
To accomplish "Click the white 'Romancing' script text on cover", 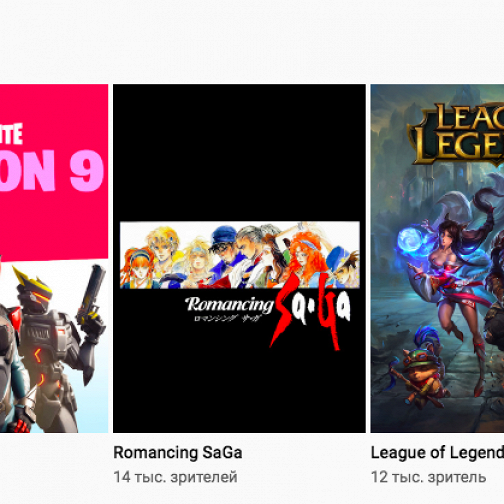I will pyautogui.click(x=229, y=305).
